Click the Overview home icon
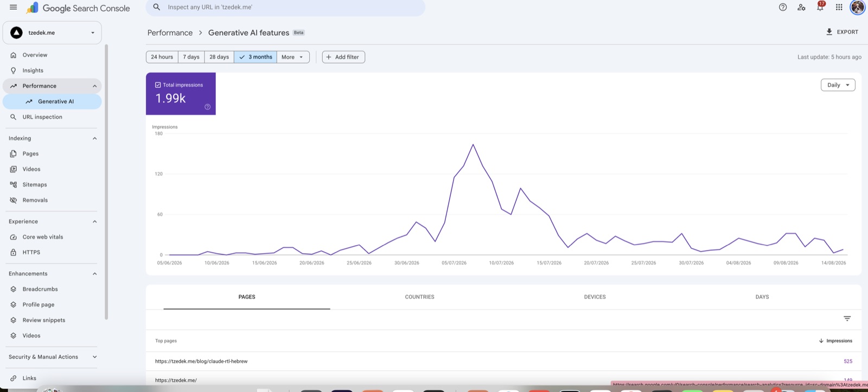Viewport: 868px width, 392px height. [x=14, y=55]
